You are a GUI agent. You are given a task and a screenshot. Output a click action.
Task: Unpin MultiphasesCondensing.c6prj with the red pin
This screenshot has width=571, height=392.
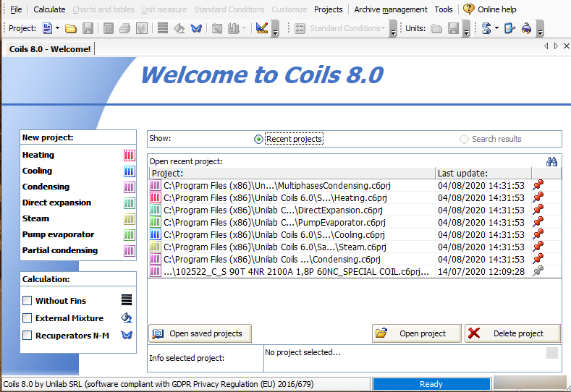(538, 185)
